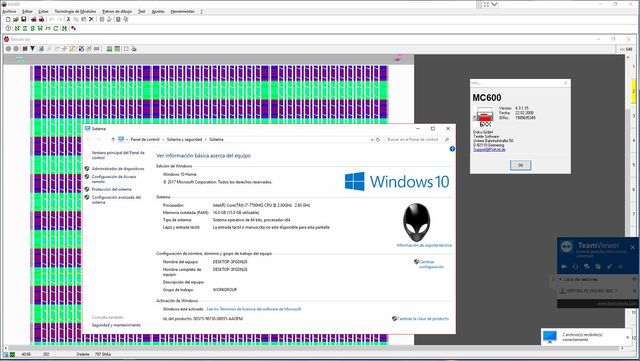Open Protección del sistema link
Viewport: 640px width, 361px height.
(x=111, y=189)
